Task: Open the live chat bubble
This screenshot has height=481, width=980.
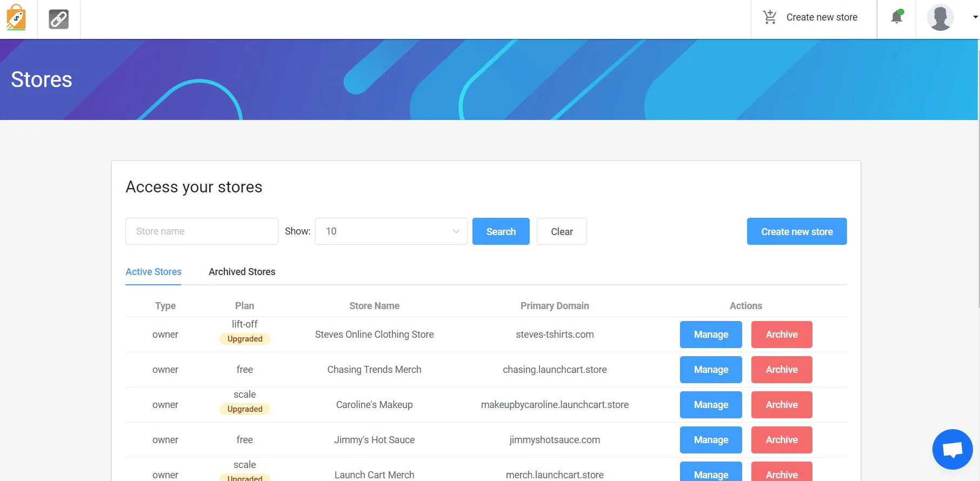Action: pos(952,449)
